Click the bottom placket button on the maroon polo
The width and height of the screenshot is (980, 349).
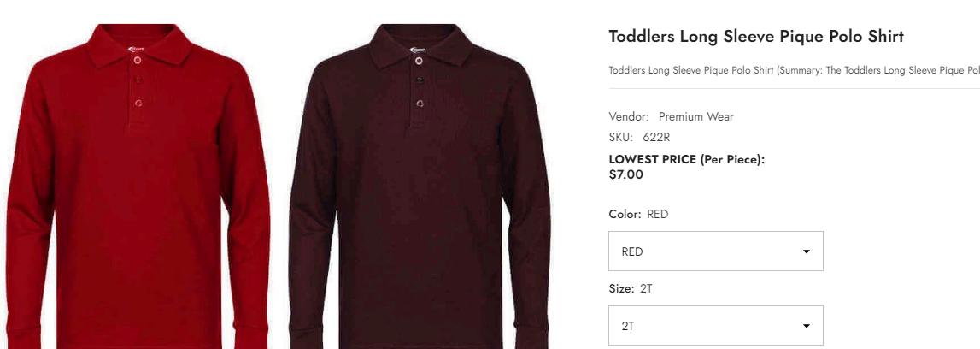click(x=420, y=104)
